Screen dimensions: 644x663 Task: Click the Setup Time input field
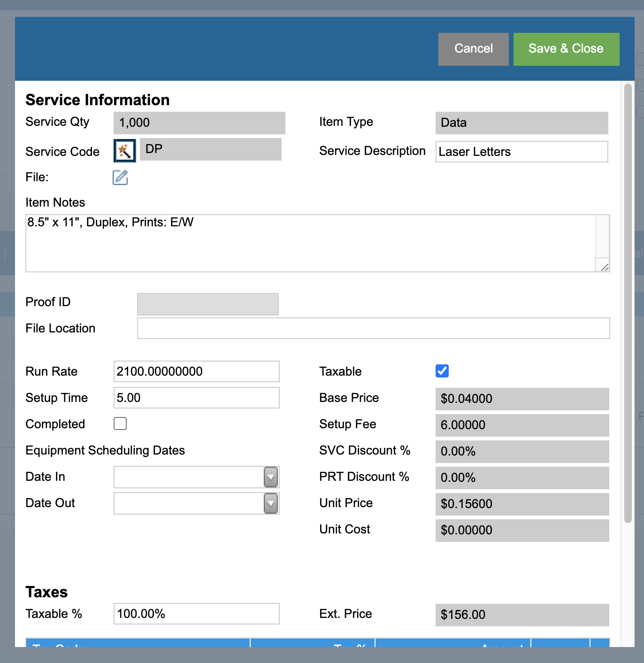(x=197, y=398)
